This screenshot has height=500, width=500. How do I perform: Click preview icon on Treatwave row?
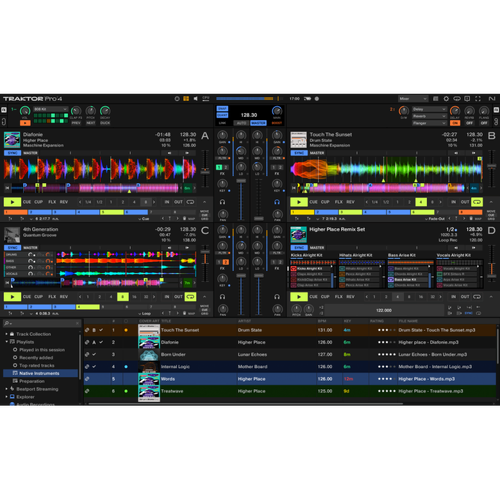point(87,391)
